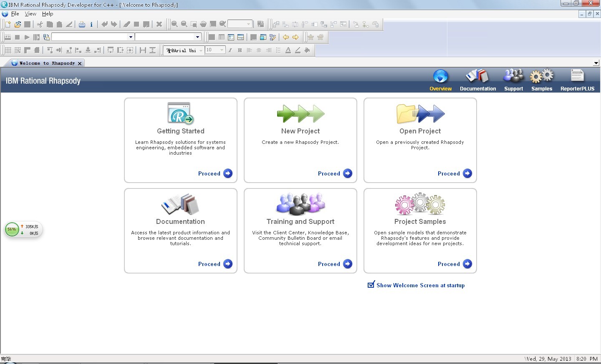Expand the open tabs list arrow

point(596,63)
